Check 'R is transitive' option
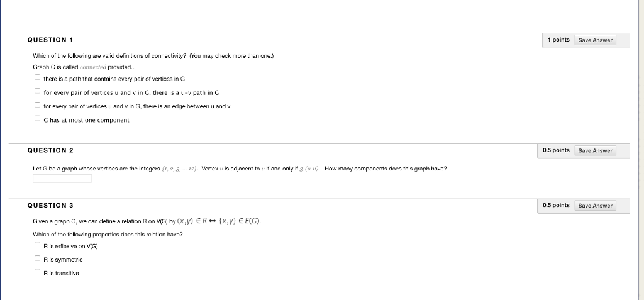 pos(37,272)
